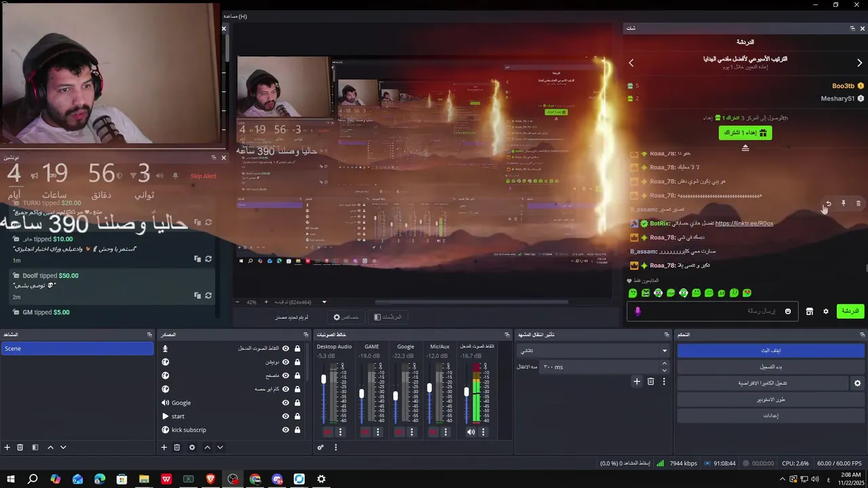The image size is (868, 488).
Task: Show next leaderboard with right chevron
Action: click(x=859, y=63)
